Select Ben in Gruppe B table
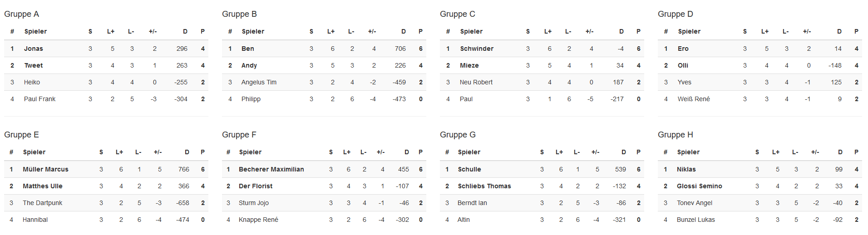868x235 pixels. coord(248,49)
